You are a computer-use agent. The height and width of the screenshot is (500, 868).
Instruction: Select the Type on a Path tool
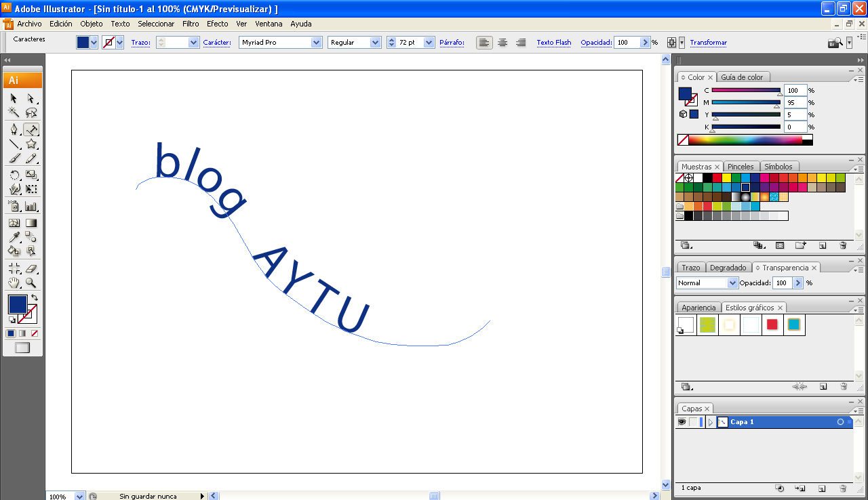(31, 129)
